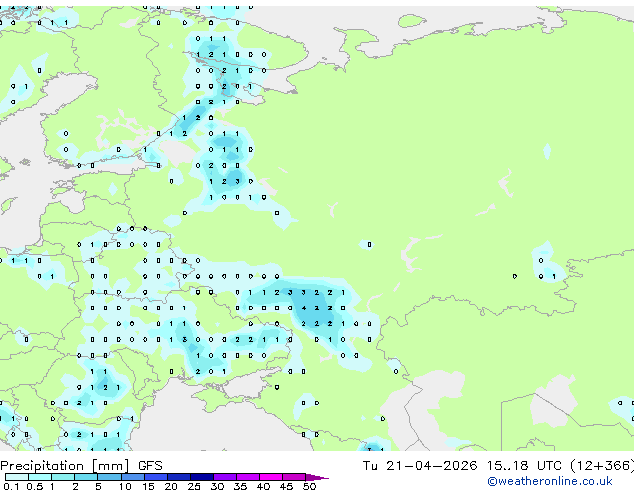The image size is (634, 490).
Task: Click the above-50 arrow tip of legend
Action: click(317, 477)
